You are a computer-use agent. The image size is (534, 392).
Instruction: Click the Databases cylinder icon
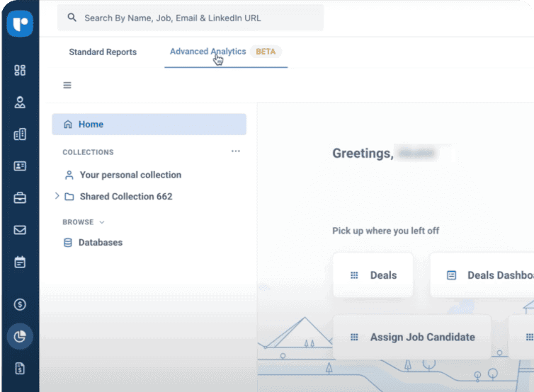pos(68,243)
